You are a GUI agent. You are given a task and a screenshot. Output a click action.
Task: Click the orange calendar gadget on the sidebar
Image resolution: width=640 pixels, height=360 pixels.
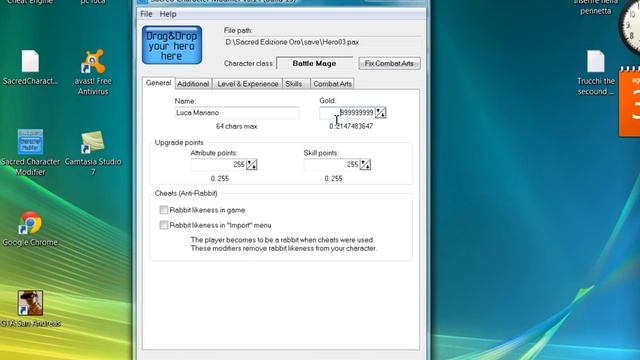629,102
